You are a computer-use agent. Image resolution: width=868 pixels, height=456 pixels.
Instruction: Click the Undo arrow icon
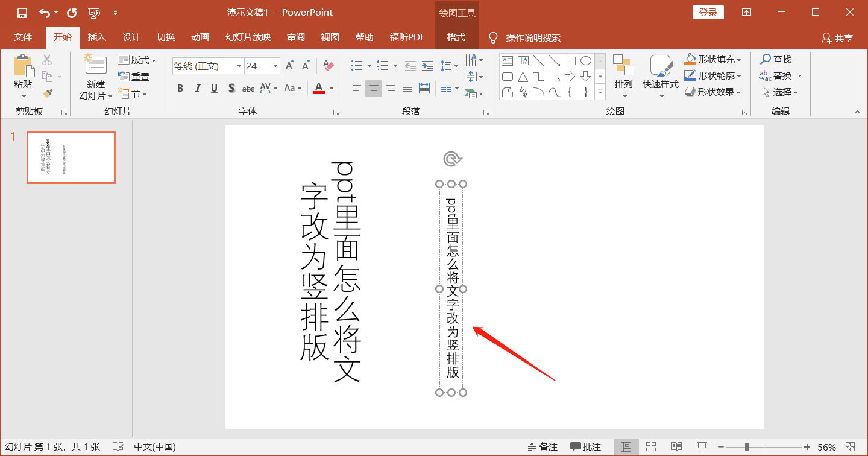click(x=45, y=13)
